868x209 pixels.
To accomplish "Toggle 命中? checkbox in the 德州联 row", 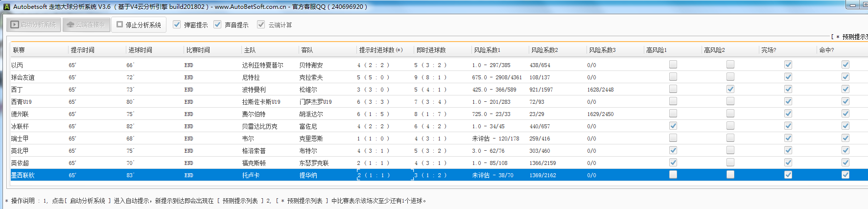I will point(845,114).
